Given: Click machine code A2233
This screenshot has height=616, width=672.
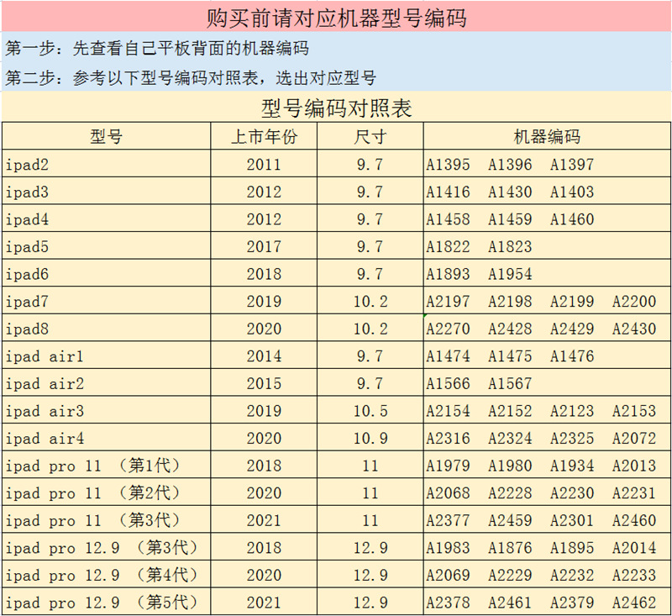Looking at the screenshot, I should [634, 576].
